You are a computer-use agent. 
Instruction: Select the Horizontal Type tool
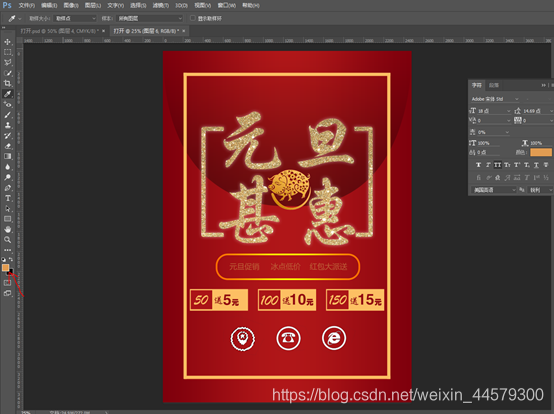point(7,198)
